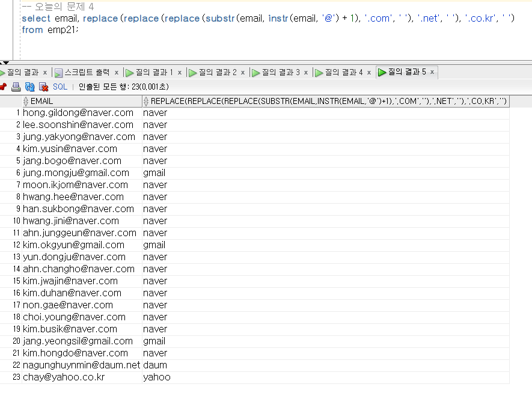532x399 pixels.
Task: Select cell ahn.junggeun@naver.com
Action: click(82, 233)
